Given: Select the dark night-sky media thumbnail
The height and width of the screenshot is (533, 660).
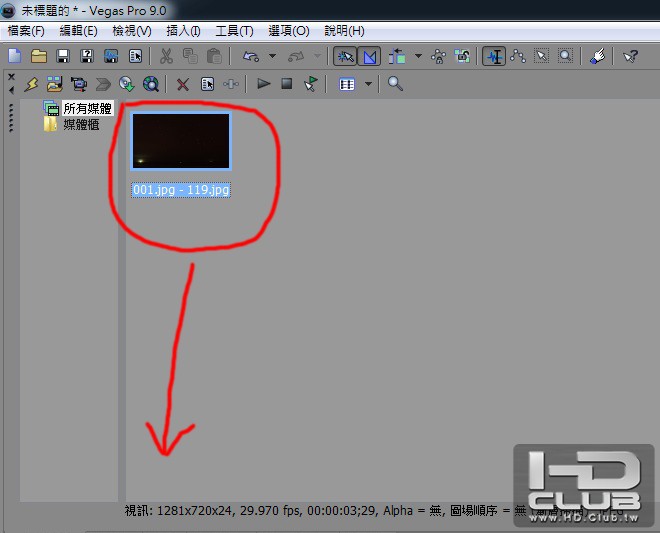Looking at the screenshot, I should [181, 141].
